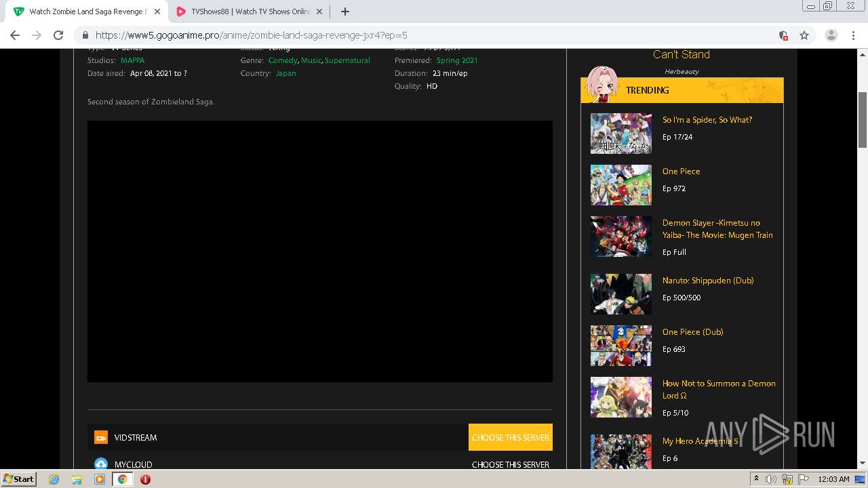Click the MYCLOUD cloud icon

click(101, 464)
